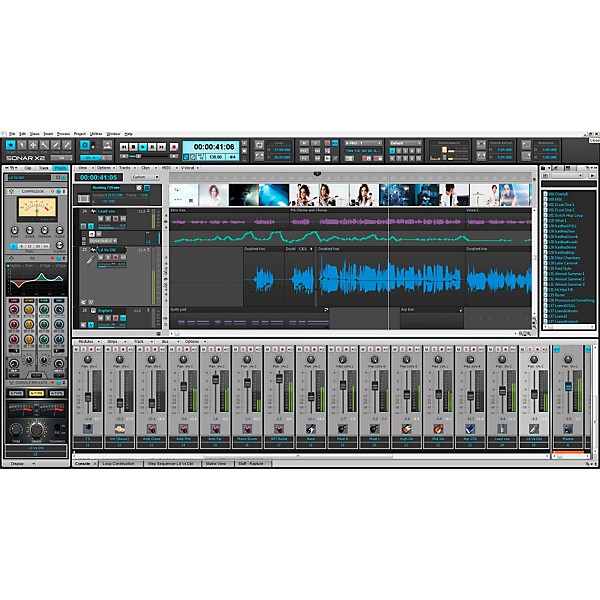Arm transport Record button
The height and width of the screenshot is (600, 600).
coord(174,147)
